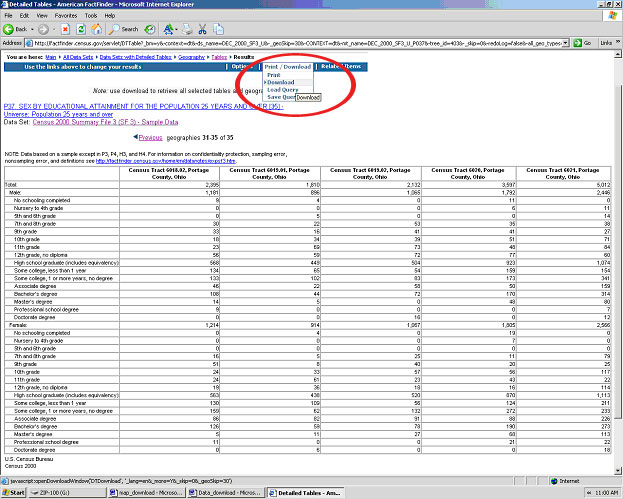This screenshot has width=623, height=499.
Task: Click the Forward arrow button
Action: 43,29
